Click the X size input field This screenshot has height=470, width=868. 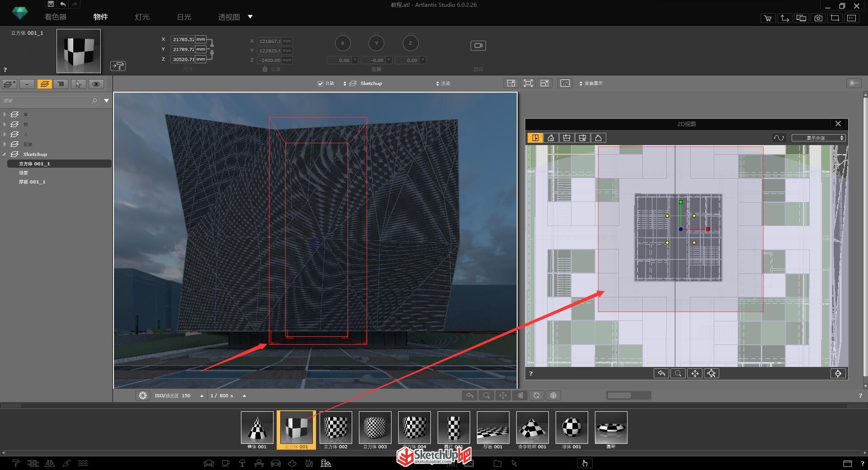pos(183,39)
